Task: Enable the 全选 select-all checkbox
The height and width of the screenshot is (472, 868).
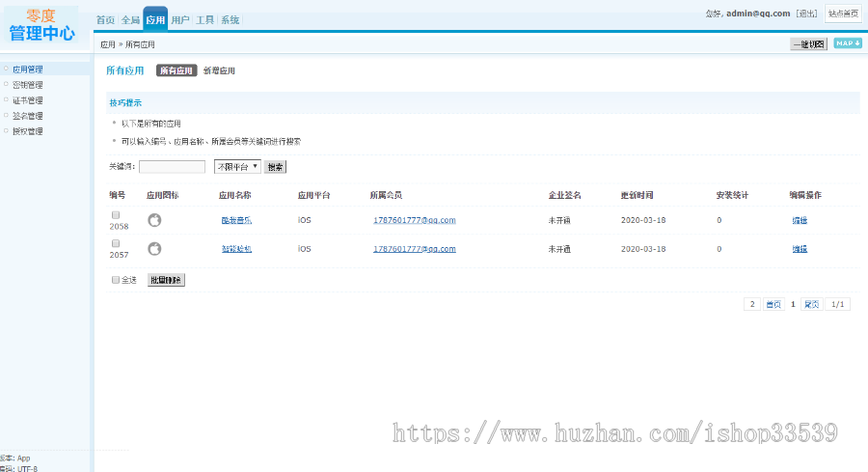Action: click(x=116, y=280)
